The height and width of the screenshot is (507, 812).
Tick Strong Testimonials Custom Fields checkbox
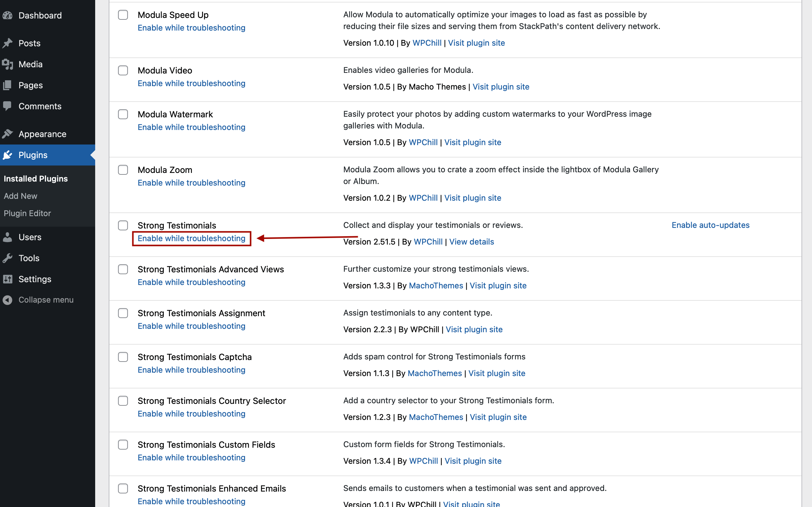tap(123, 445)
